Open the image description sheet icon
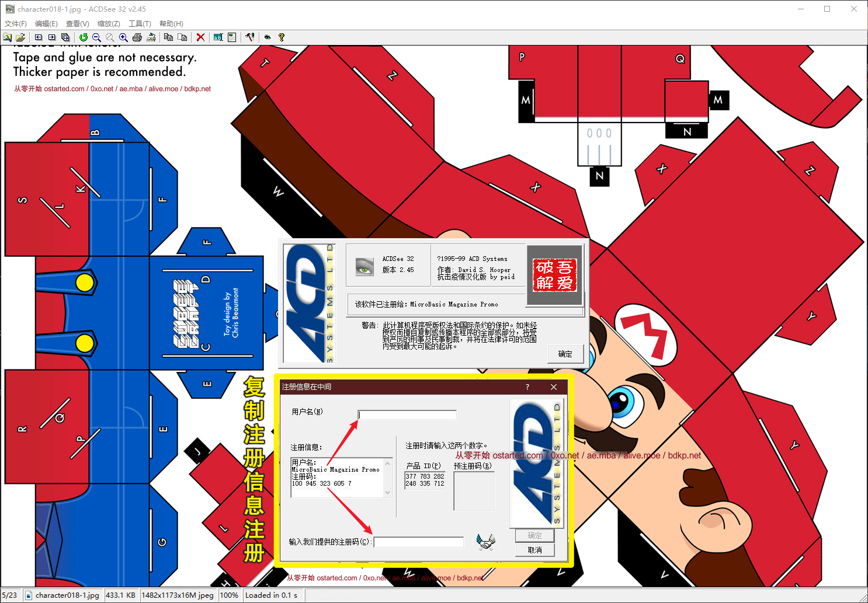 232,37
